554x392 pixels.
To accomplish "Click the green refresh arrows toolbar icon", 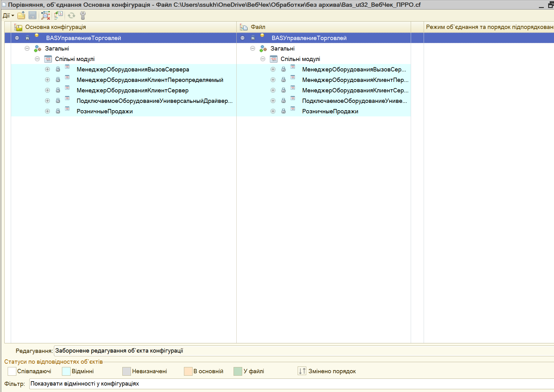I will pyautogui.click(x=71, y=15).
